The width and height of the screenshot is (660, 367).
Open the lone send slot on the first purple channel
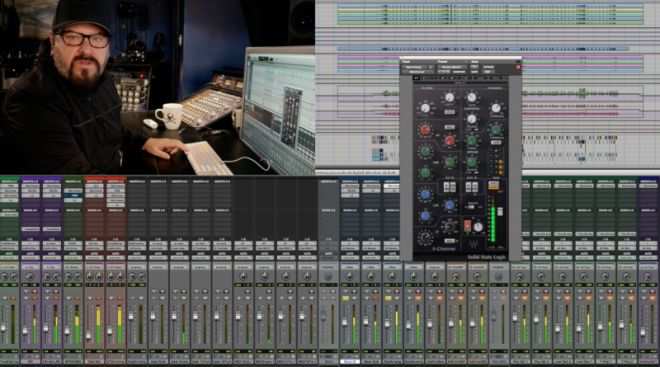click(x=30, y=229)
